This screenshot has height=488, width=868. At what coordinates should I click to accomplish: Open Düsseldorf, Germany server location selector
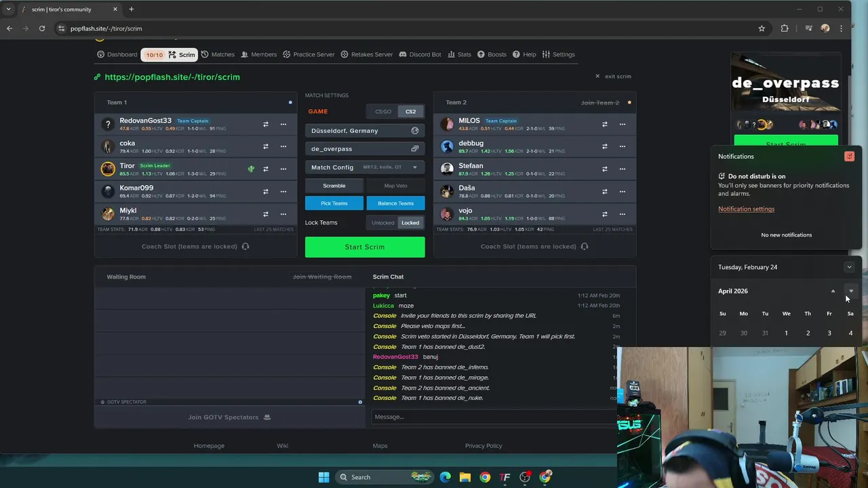click(365, 130)
